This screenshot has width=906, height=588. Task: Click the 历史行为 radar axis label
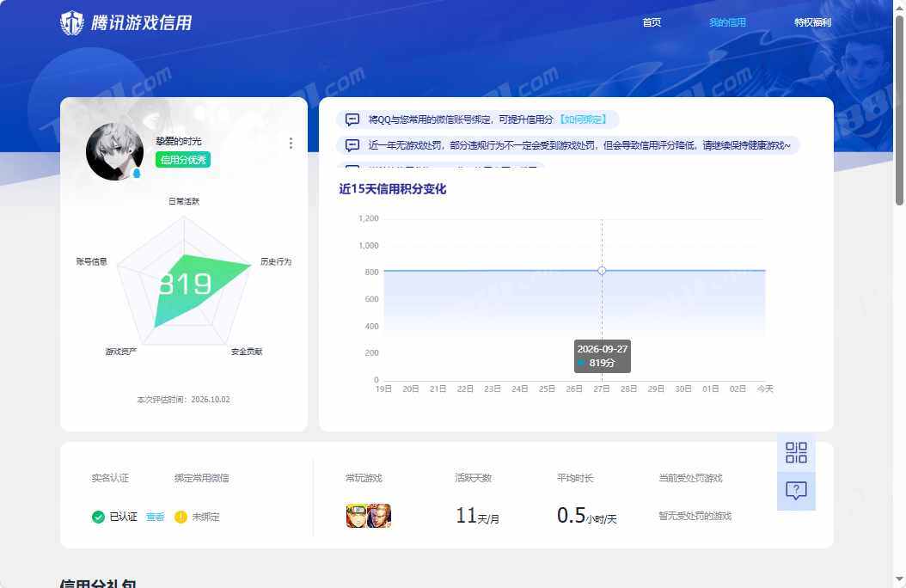coord(276,261)
